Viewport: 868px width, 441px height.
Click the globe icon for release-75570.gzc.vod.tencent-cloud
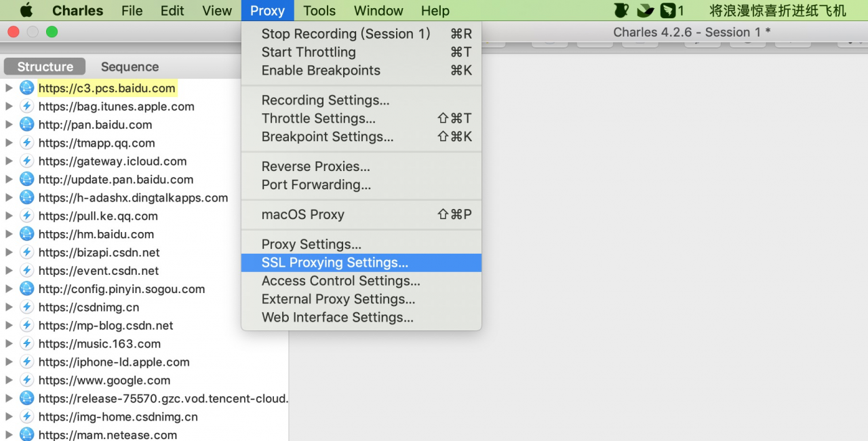26,398
